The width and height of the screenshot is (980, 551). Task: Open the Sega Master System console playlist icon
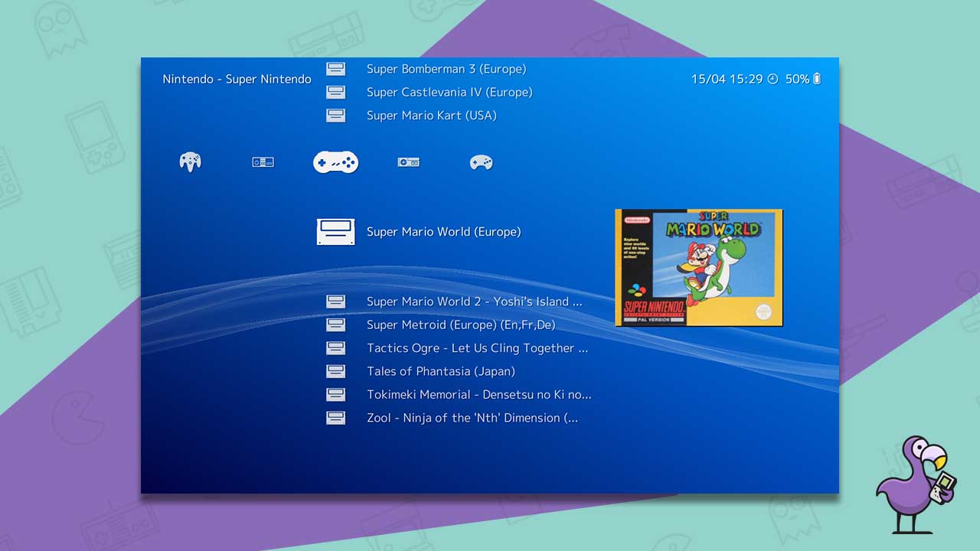point(408,161)
